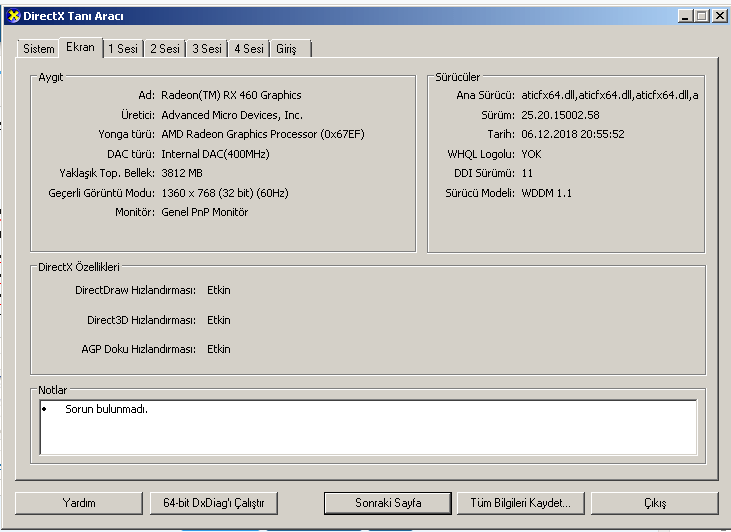This screenshot has height=532, width=731.
Task: Click the 'Tarih:' label
Action: pyautogui.click(x=501, y=134)
